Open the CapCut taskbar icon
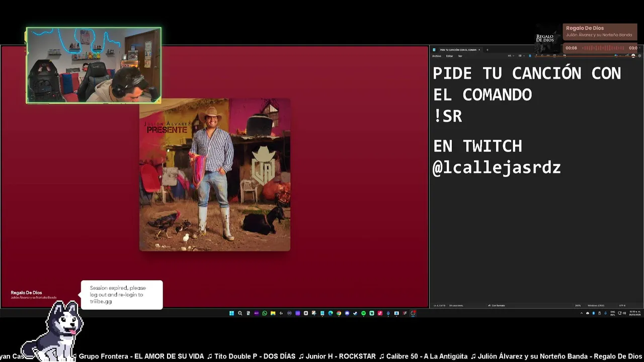The image size is (644, 362). (x=306, y=313)
